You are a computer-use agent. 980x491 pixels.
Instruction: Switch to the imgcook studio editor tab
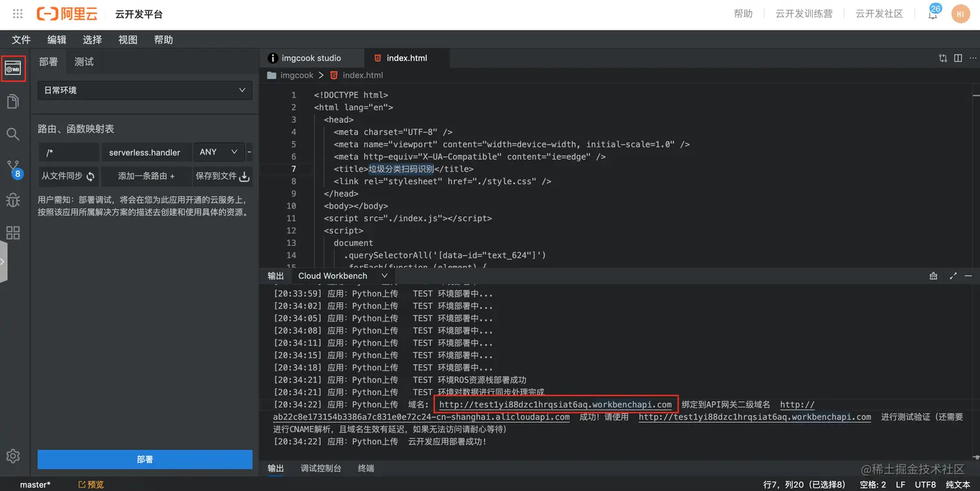coord(312,58)
